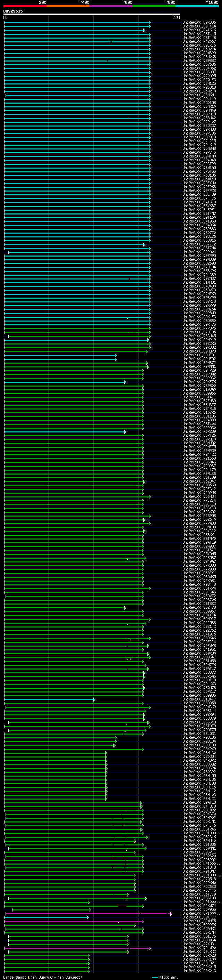Click the 'Large gaps' legend text
This screenshot has height=980, width=222.
coord(15,977)
